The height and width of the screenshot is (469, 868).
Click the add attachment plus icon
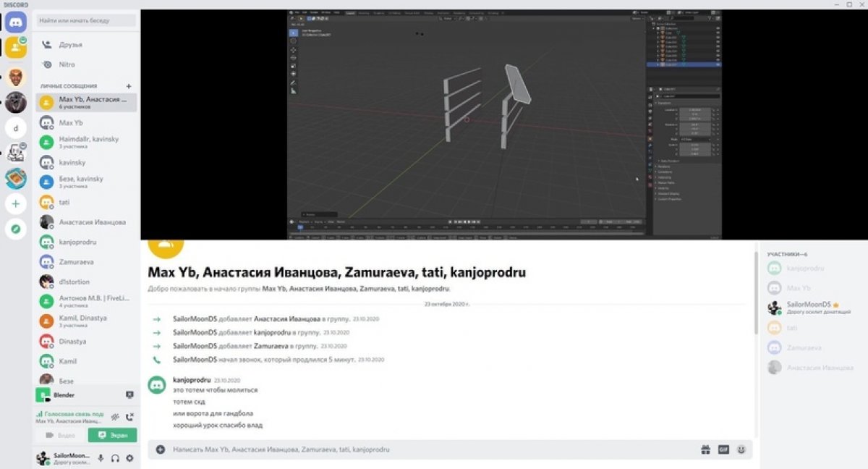point(161,449)
